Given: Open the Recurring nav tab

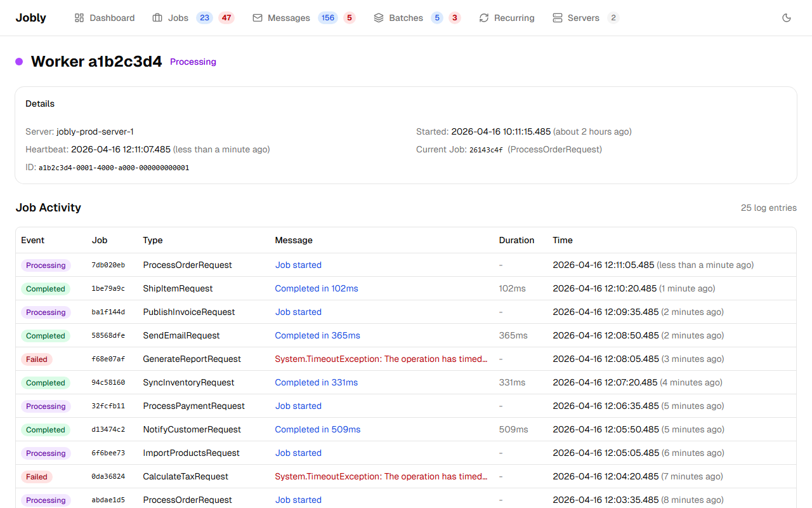Looking at the screenshot, I should coord(514,18).
